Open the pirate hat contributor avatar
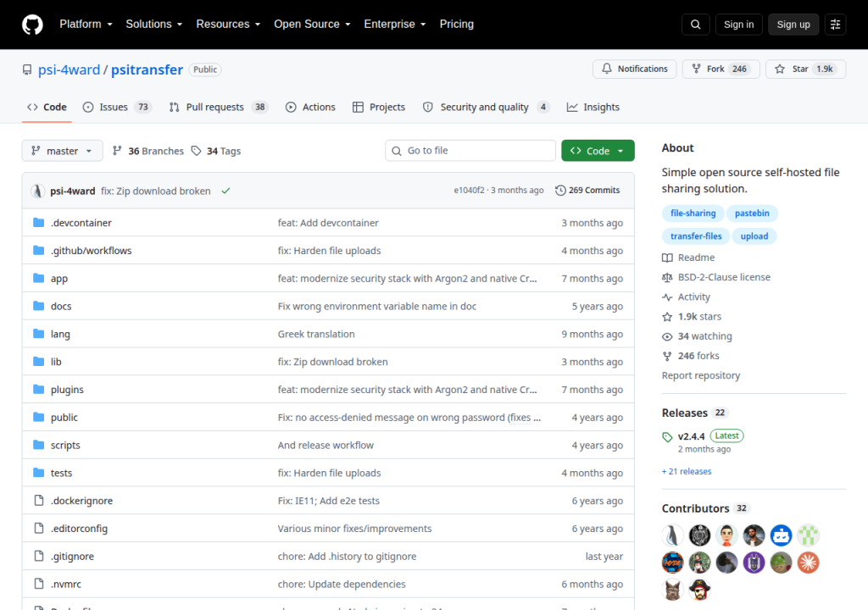Viewport: 868px width, 610px height. [699, 590]
